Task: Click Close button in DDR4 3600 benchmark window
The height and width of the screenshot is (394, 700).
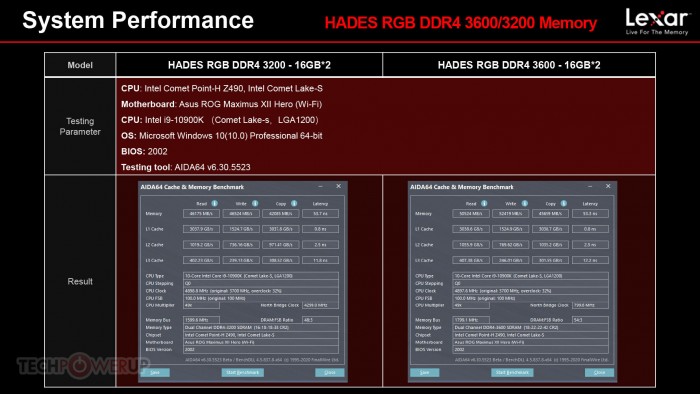Action: coord(599,372)
